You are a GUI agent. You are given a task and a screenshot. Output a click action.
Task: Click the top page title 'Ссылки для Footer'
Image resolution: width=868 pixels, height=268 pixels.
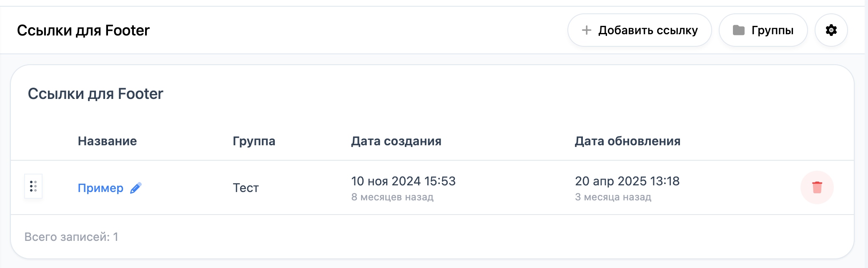click(83, 30)
